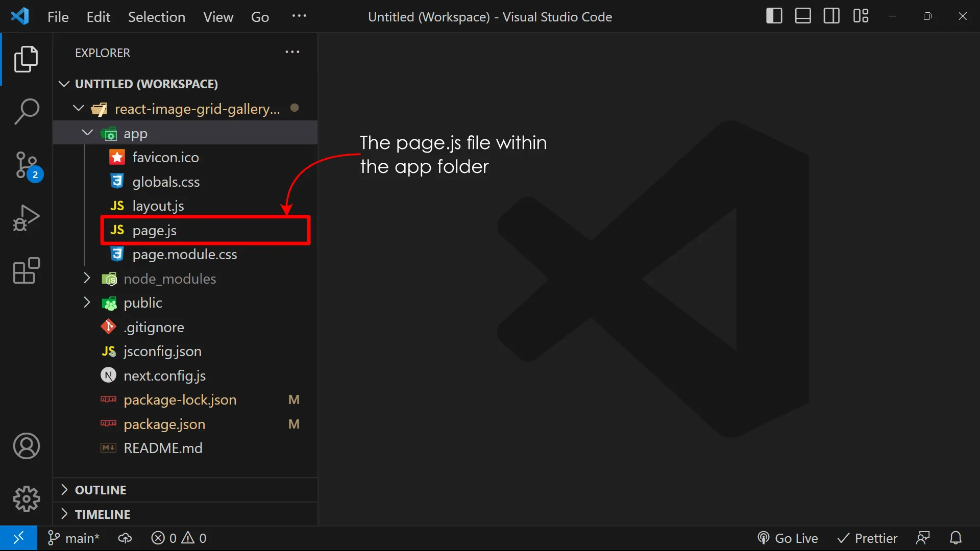Click the errors and warnings indicator

coord(178,538)
